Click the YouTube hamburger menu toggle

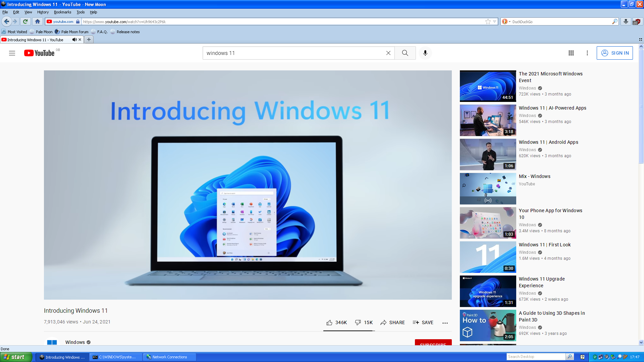(x=12, y=53)
